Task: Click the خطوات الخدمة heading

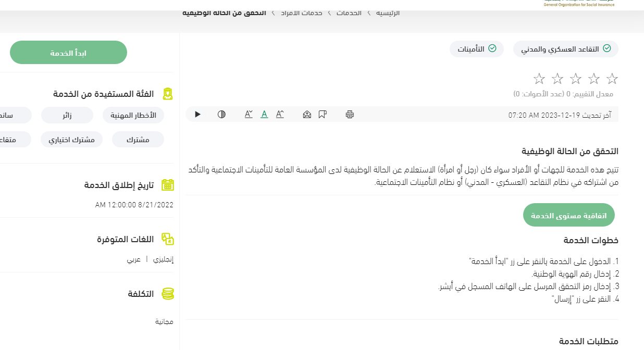Action: tap(591, 241)
